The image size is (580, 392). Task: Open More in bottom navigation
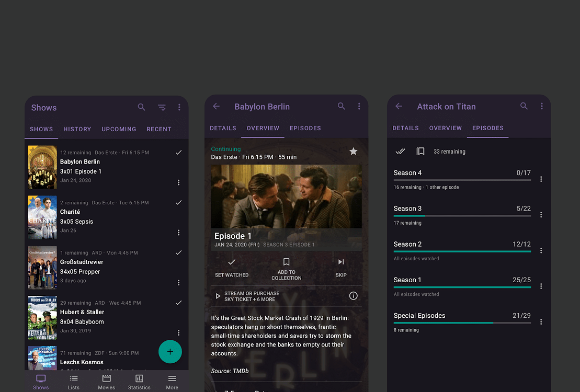pyautogui.click(x=172, y=382)
